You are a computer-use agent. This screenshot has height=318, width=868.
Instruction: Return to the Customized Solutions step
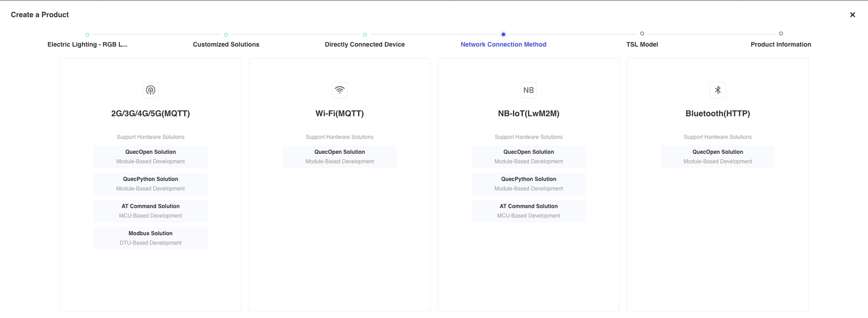[226, 44]
